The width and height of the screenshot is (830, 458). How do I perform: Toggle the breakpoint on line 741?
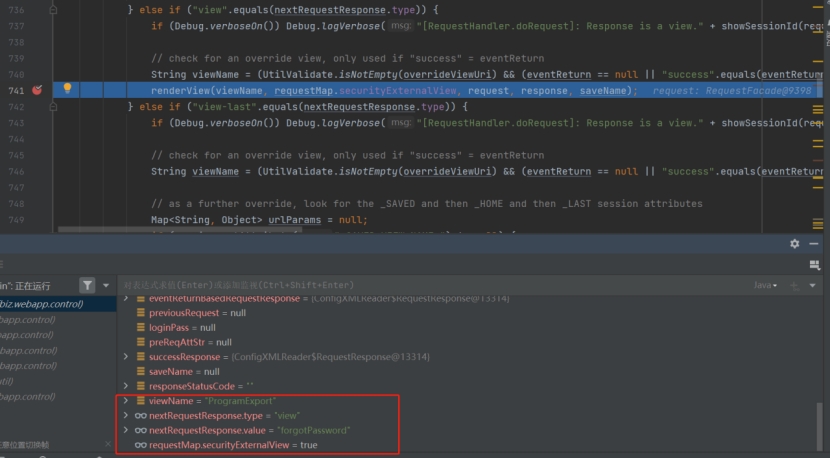[x=37, y=90]
